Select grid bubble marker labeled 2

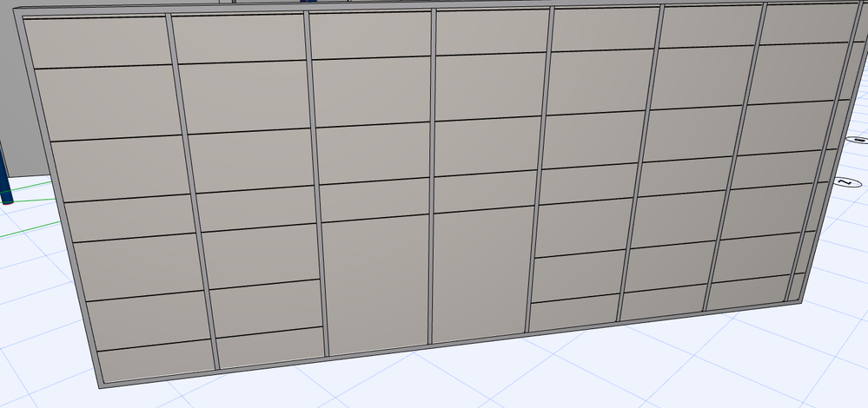pyautogui.click(x=847, y=182)
